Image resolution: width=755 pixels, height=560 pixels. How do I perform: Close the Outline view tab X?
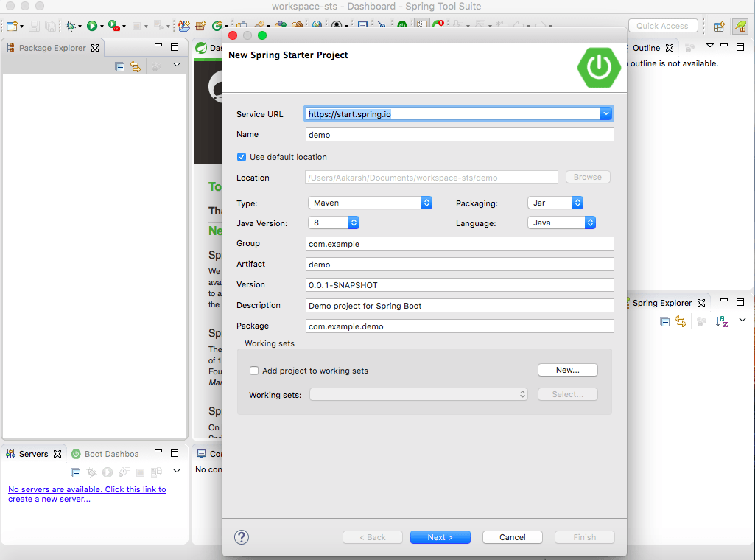(x=670, y=48)
